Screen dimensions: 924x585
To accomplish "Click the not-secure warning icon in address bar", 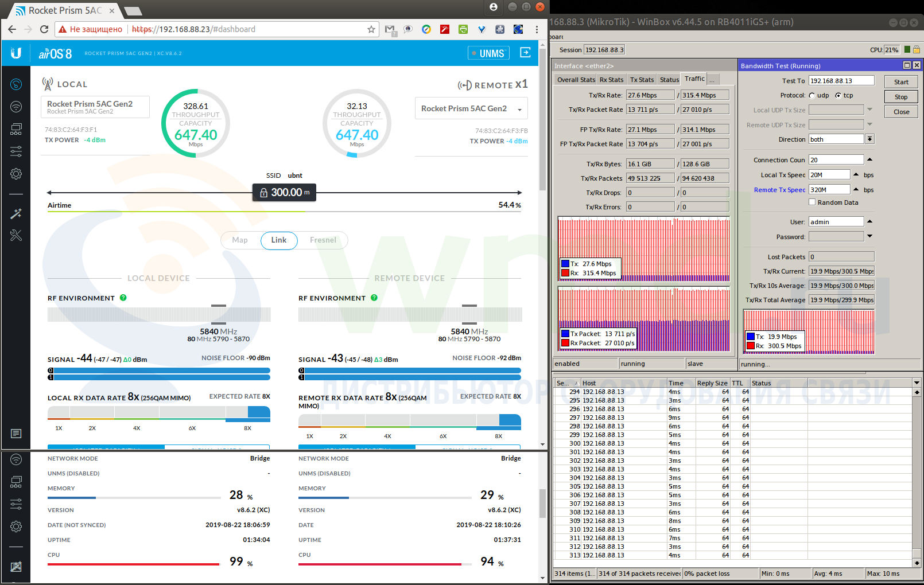I will click(63, 29).
